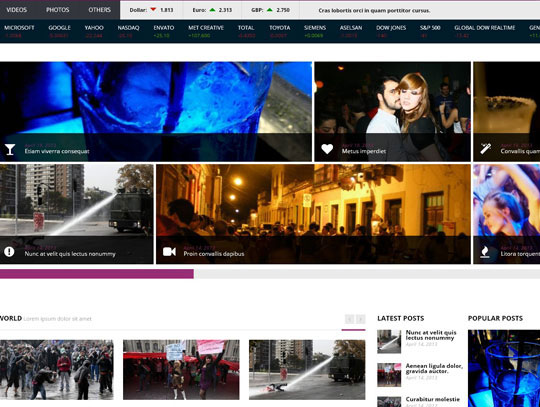This screenshot has height=407, width=540.
Task: Click the Cras lobortis news headline
Action: [374, 11]
